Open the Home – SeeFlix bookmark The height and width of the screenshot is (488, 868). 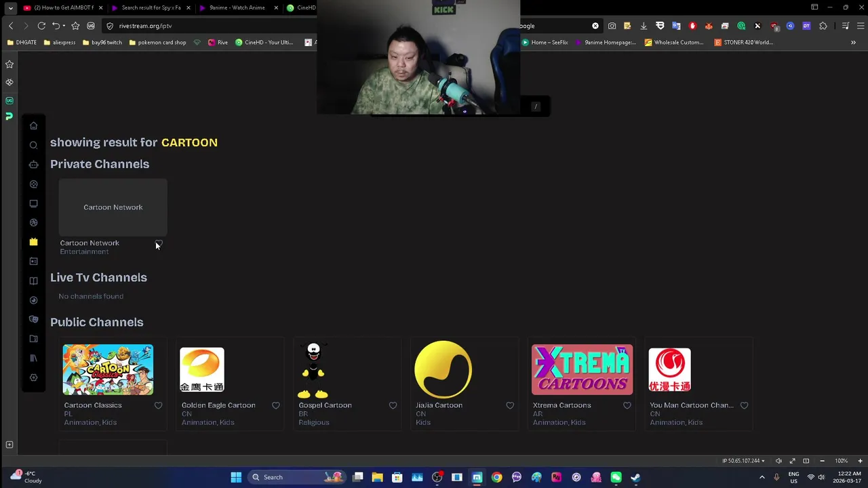pyautogui.click(x=545, y=42)
